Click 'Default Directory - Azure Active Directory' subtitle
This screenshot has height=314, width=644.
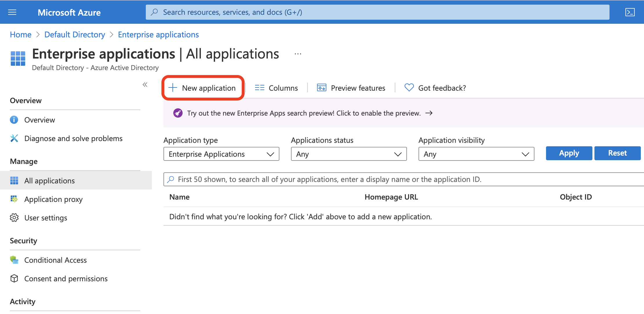pyautogui.click(x=95, y=67)
